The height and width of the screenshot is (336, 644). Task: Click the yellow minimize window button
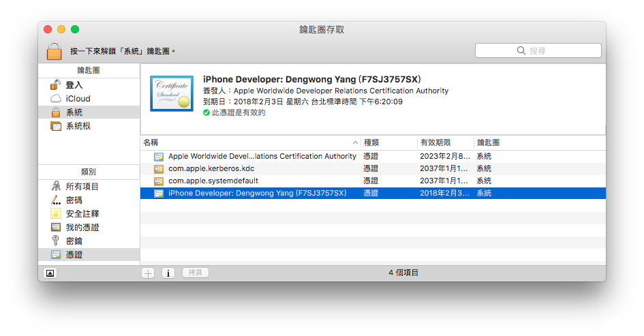point(61,29)
